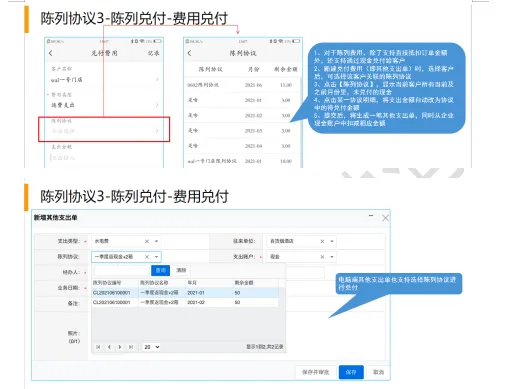Open the page size 20 dropdown
Viewport: 521px width, 389px height.
151,347
